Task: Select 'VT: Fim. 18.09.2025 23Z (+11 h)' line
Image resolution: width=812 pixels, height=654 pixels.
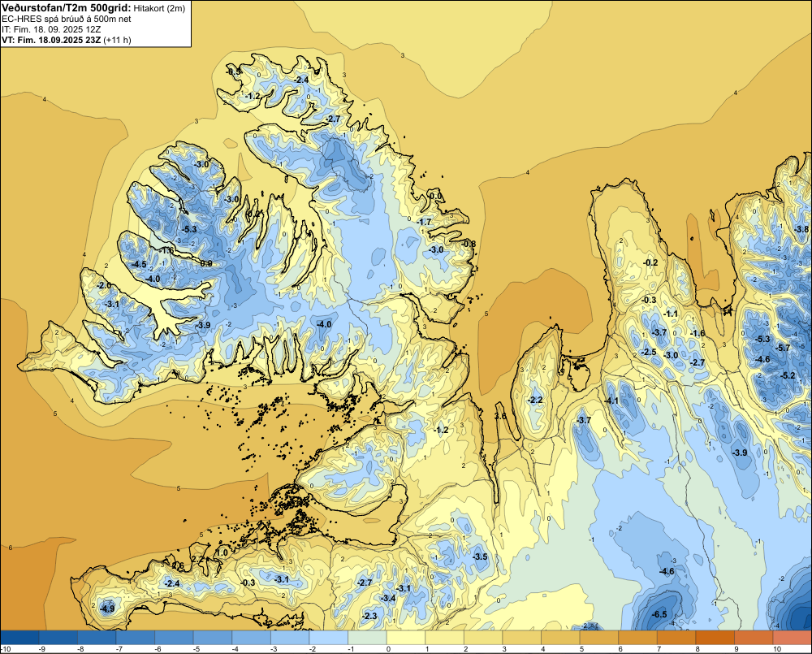Action: 67,40
